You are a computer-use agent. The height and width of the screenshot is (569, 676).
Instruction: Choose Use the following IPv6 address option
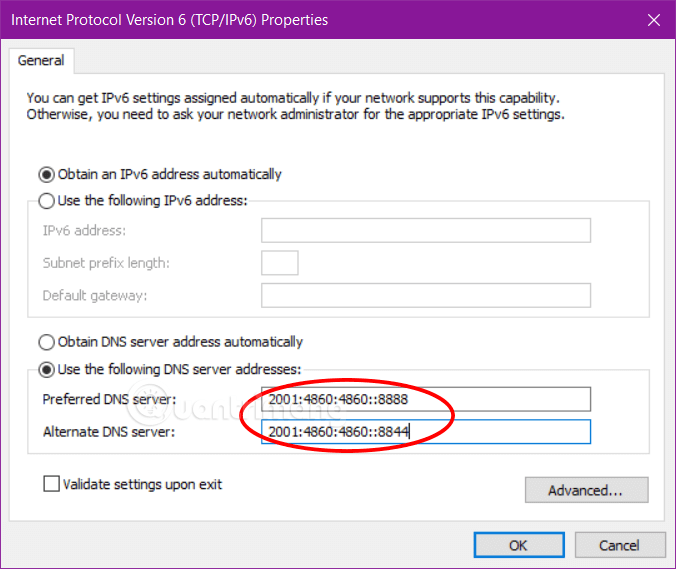point(46,201)
